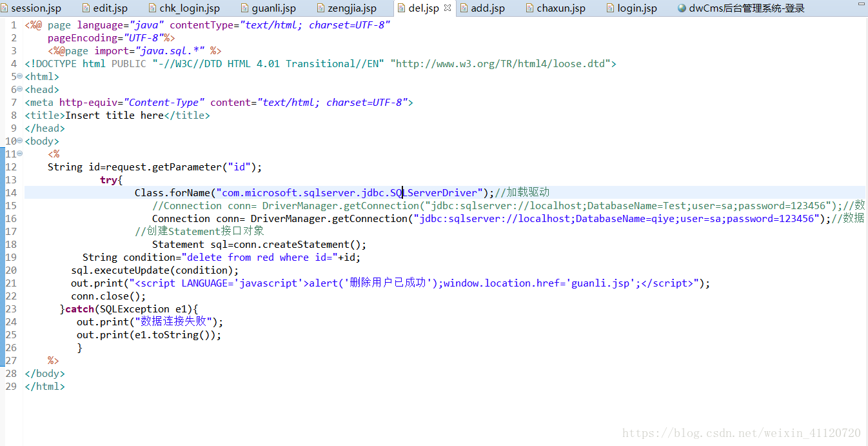The width and height of the screenshot is (868, 446).
Task: Open the chaxun.jsp editor tab
Action: pos(561,8)
